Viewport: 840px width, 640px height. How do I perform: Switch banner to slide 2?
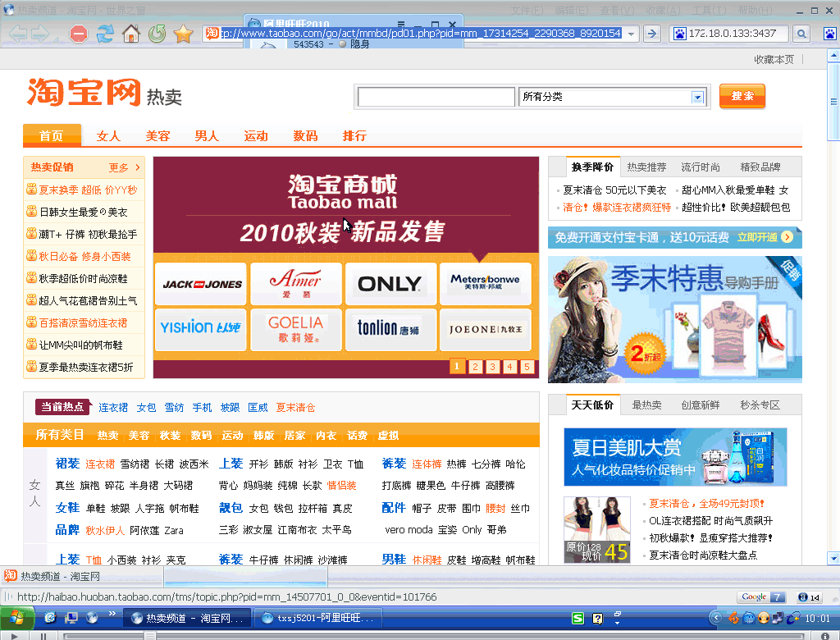[475, 367]
